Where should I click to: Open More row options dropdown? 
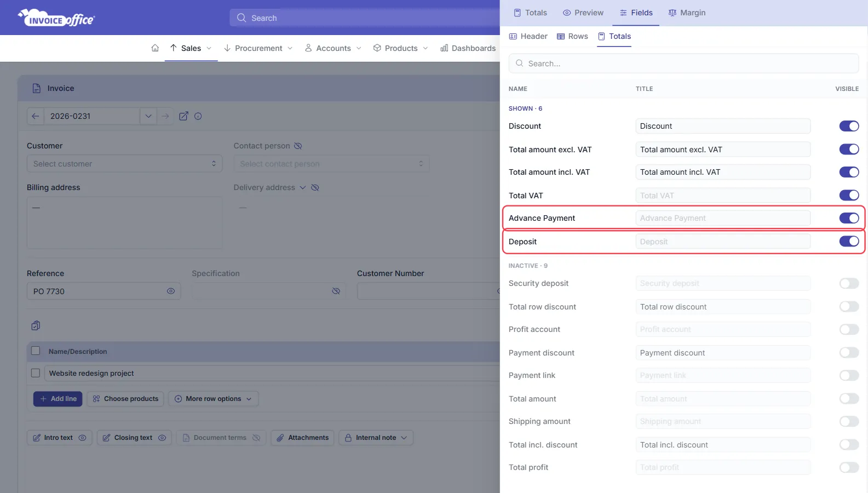pyautogui.click(x=214, y=399)
